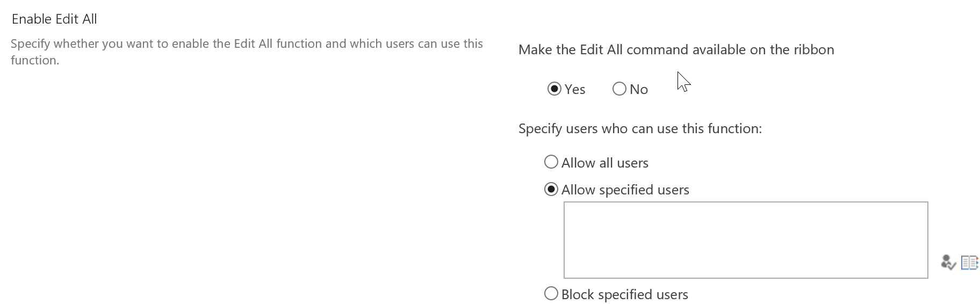Viewport: 980px width, 304px height.
Task: Click the Check Names icon
Action: pyautogui.click(x=948, y=263)
